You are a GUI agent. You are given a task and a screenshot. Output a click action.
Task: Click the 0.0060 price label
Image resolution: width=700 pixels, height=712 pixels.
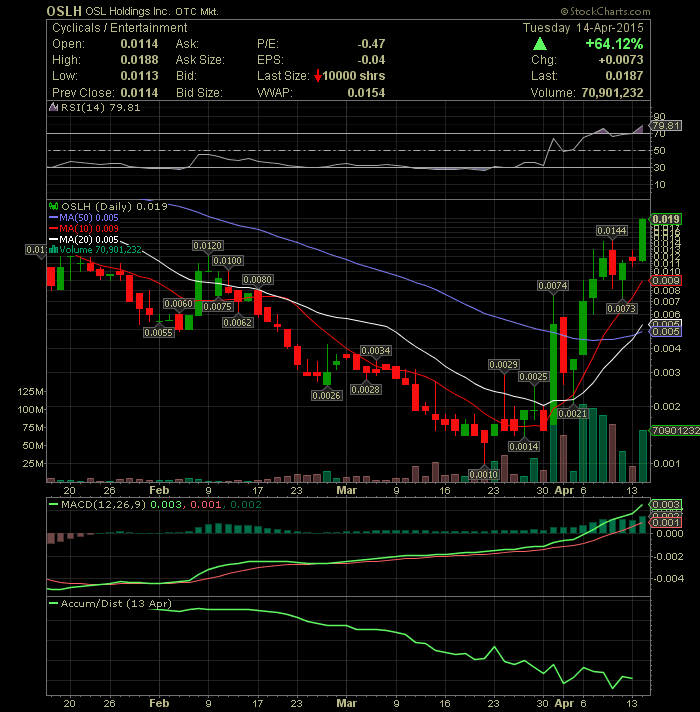[178, 303]
